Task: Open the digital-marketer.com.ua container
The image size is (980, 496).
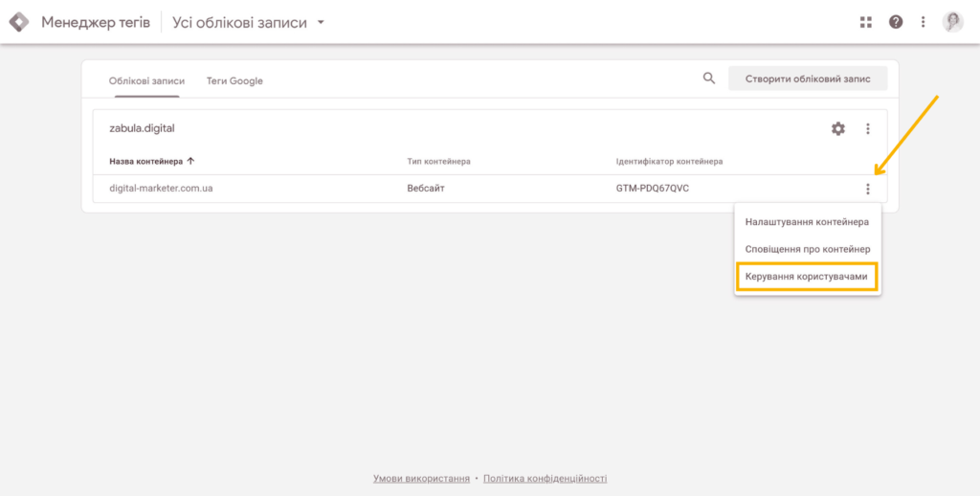Action: (161, 189)
